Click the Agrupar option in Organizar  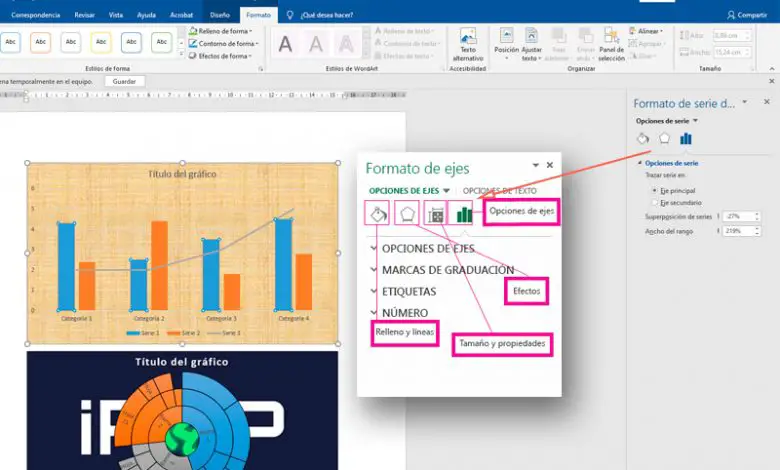click(645, 44)
